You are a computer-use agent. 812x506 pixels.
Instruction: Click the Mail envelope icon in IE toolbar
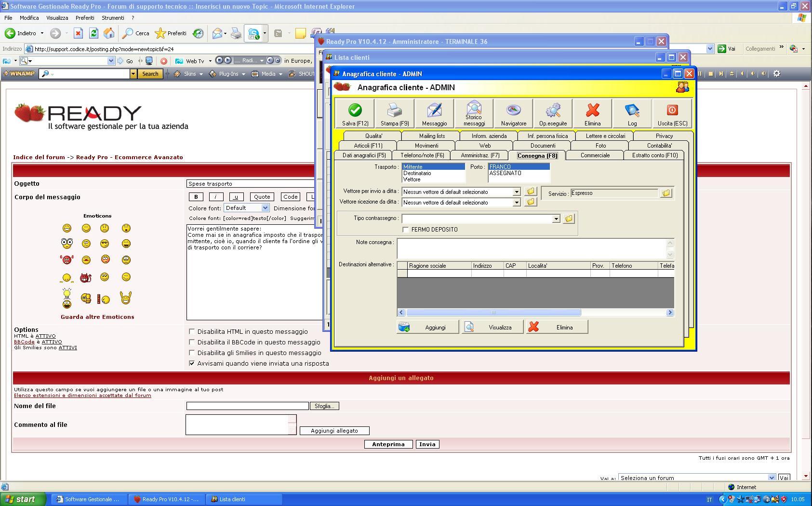[x=217, y=33]
